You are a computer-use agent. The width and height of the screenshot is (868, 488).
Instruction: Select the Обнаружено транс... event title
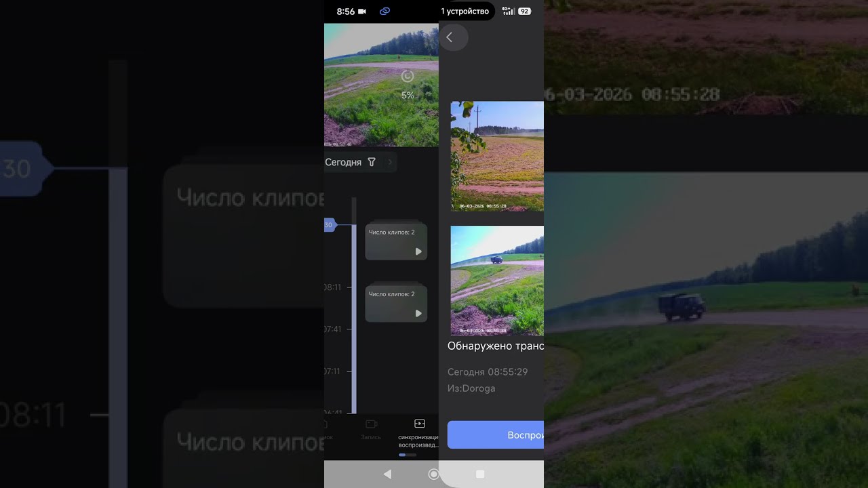(x=496, y=346)
